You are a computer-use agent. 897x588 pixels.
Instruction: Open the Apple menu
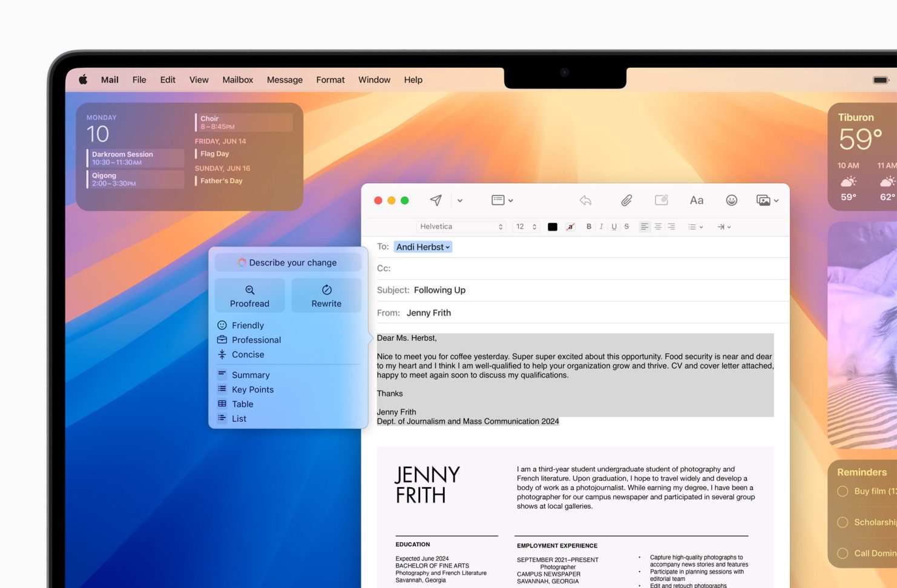pos(84,79)
